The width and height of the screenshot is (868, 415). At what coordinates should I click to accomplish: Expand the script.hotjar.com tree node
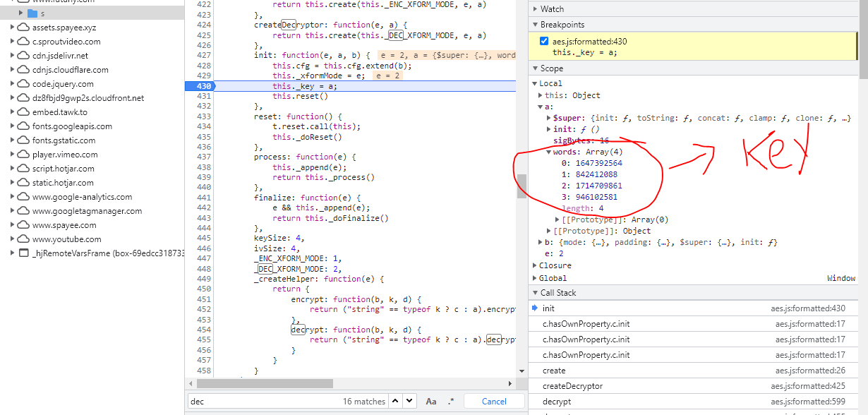pyautogui.click(x=13, y=169)
